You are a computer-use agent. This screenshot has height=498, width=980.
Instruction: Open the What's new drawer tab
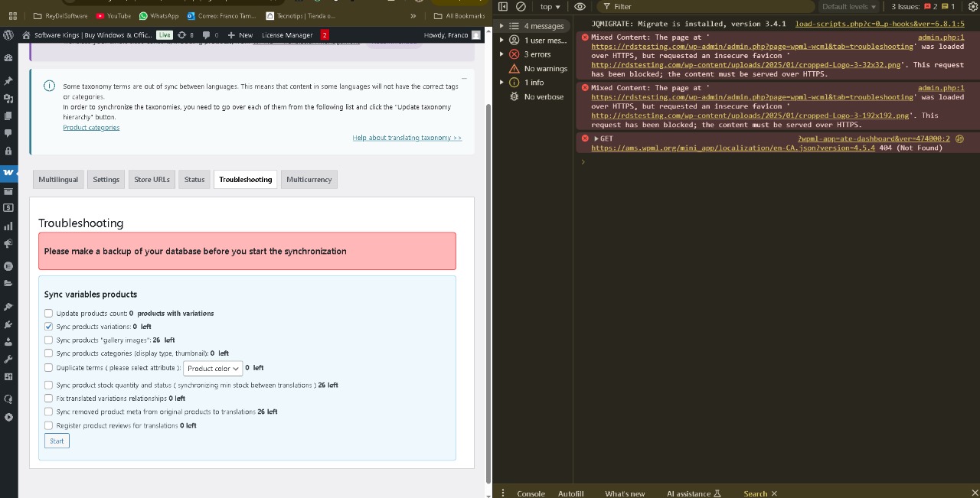[x=625, y=493]
